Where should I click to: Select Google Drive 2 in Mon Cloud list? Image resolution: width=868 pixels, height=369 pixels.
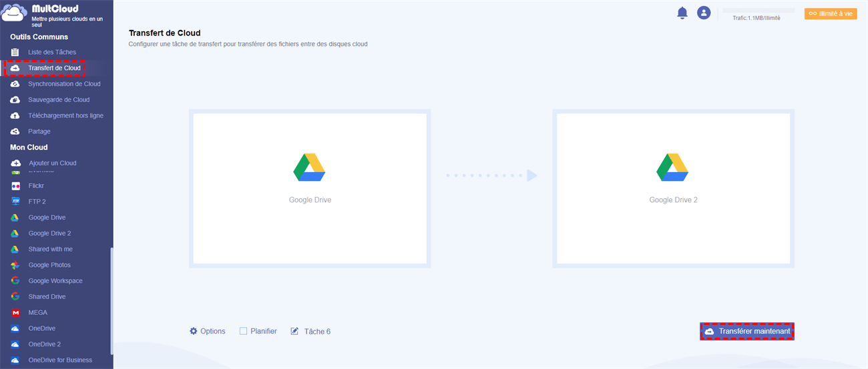49,234
